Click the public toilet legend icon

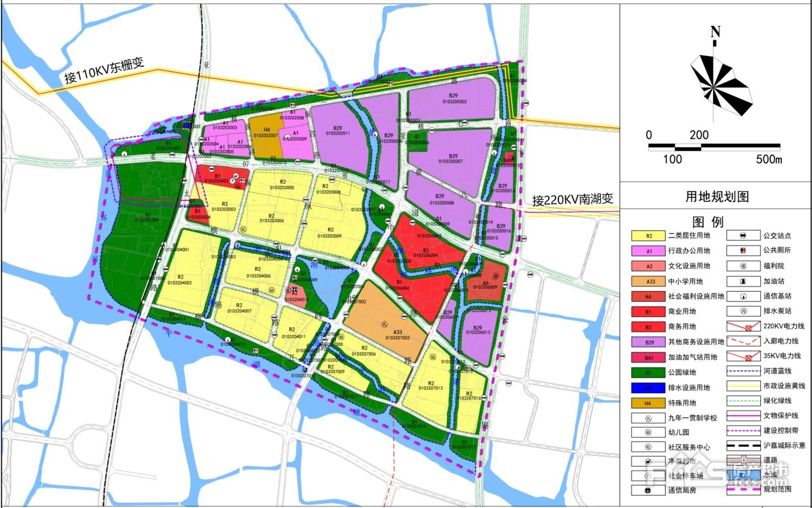[743, 251]
